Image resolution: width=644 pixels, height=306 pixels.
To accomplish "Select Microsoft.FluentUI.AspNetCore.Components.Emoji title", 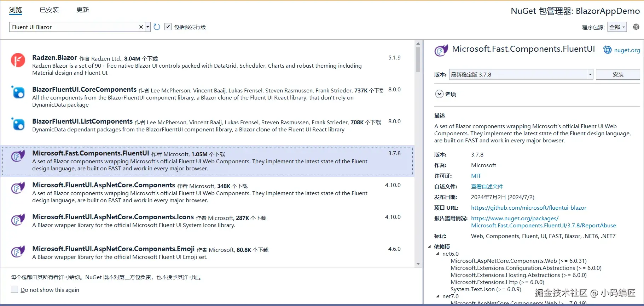I will tap(113, 249).
